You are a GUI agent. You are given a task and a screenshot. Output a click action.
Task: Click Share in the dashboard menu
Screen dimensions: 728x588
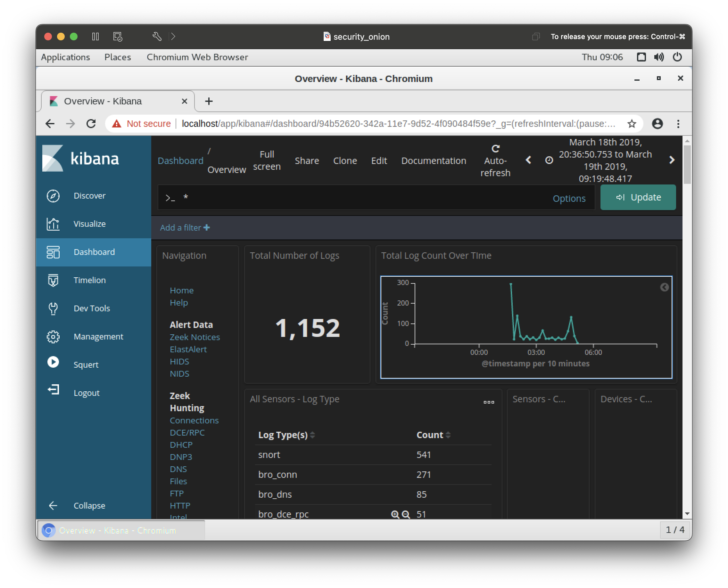[x=307, y=160]
